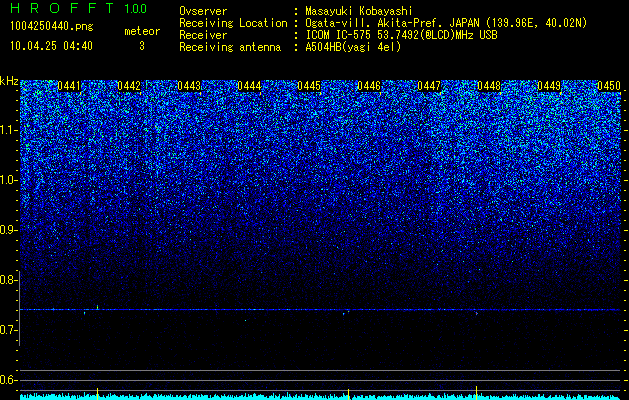Click the 0450 time axis label
Viewport: 629px width, 400px height.
609,86
